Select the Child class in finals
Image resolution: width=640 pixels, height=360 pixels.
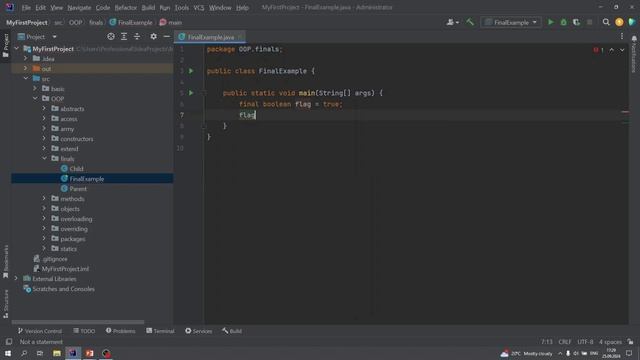pos(76,169)
